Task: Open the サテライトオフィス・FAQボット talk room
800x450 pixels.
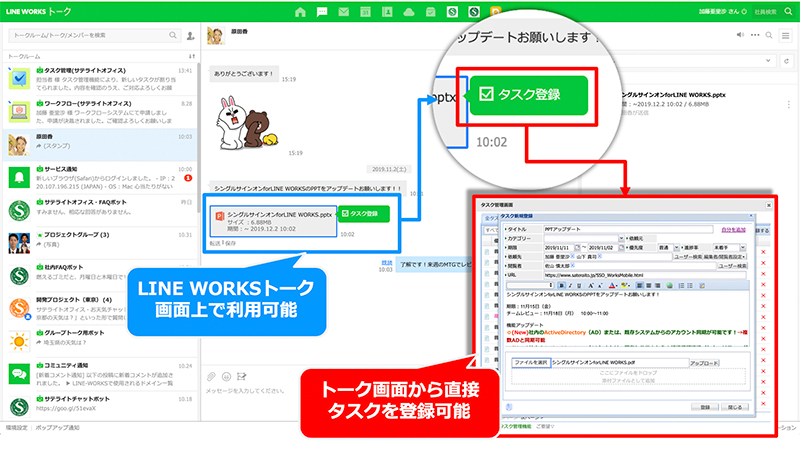Action: [99, 210]
